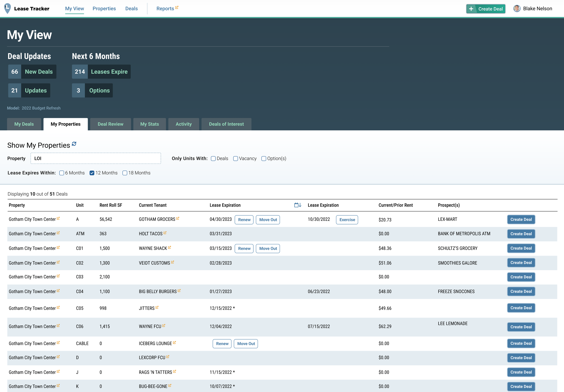Switch to the Deal Review tab
Image resolution: width=564 pixels, height=392 pixels.
point(110,124)
